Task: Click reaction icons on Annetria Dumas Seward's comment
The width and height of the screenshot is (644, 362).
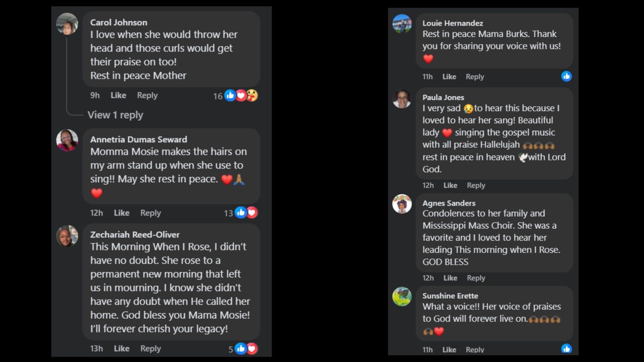Action: click(246, 213)
